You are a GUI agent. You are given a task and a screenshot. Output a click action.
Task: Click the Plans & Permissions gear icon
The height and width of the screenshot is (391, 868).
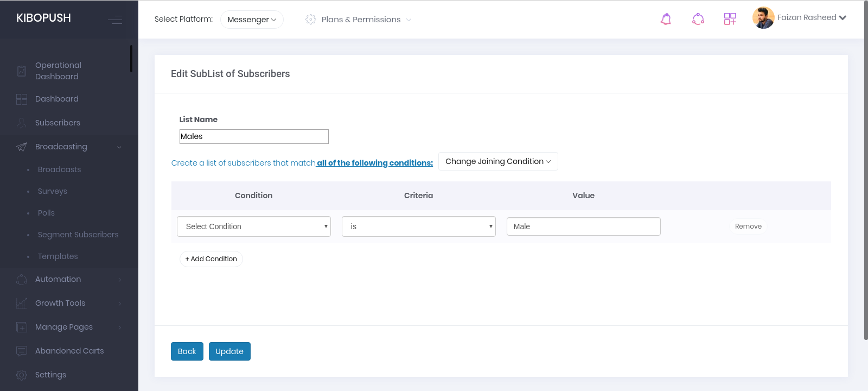click(311, 20)
